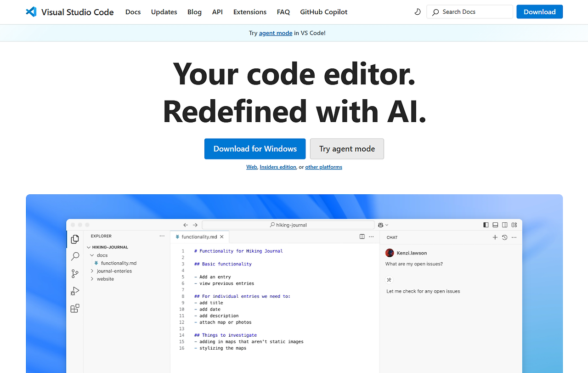Close the functionality.md tab
This screenshot has width=588, height=373.
tap(222, 237)
